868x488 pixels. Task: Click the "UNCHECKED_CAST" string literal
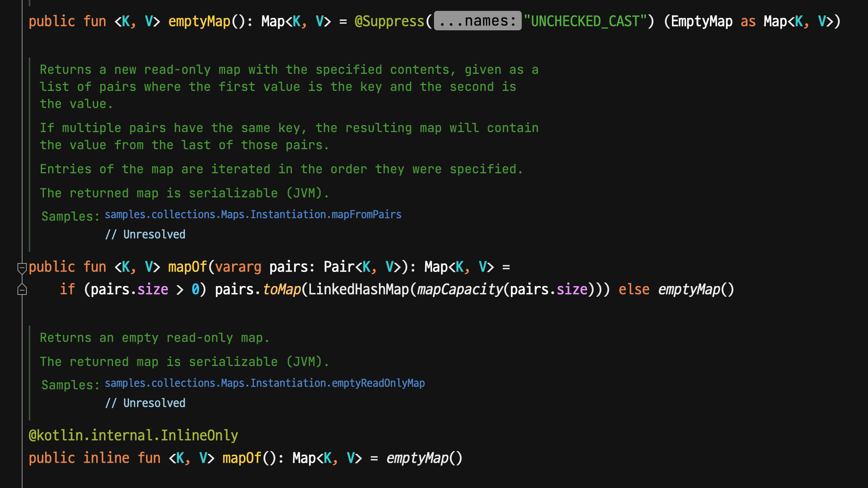pyautogui.click(x=585, y=21)
